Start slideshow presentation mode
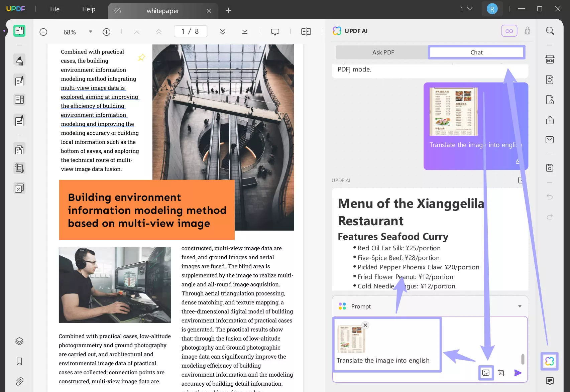 coord(275,32)
